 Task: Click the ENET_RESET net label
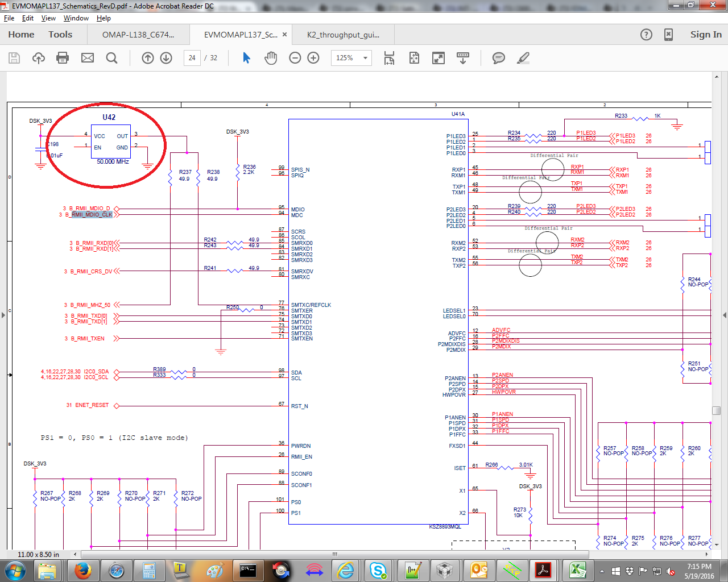click(92, 405)
